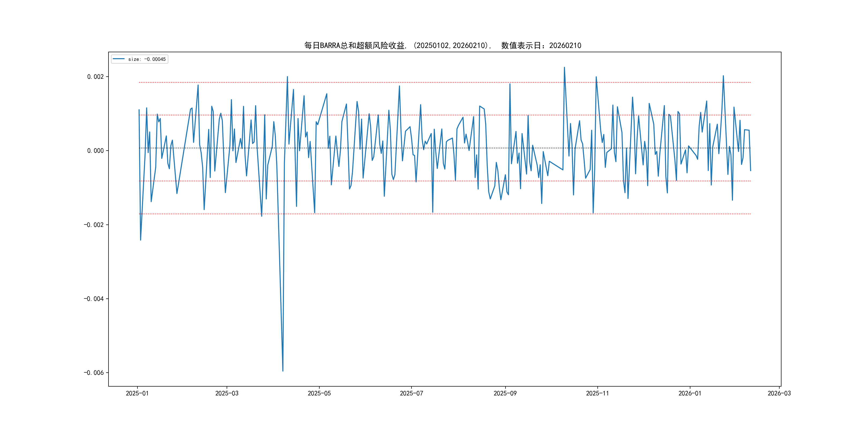Click the last data point at line end
The height and width of the screenshot is (434, 868).
pos(750,170)
